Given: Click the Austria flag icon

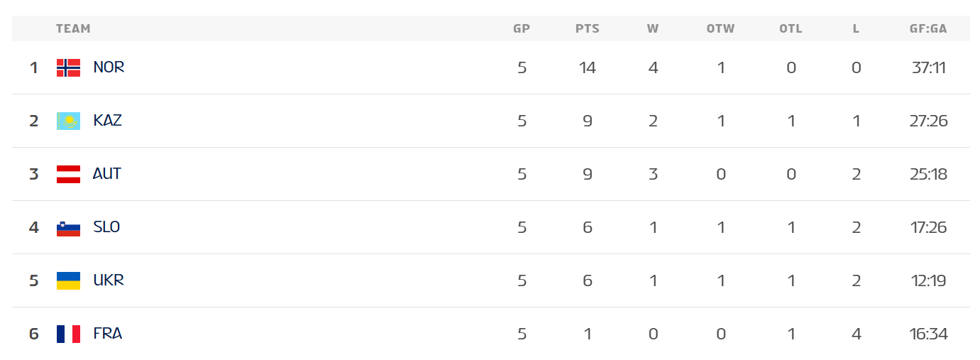Looking at the screenshot, I should 68,174.
